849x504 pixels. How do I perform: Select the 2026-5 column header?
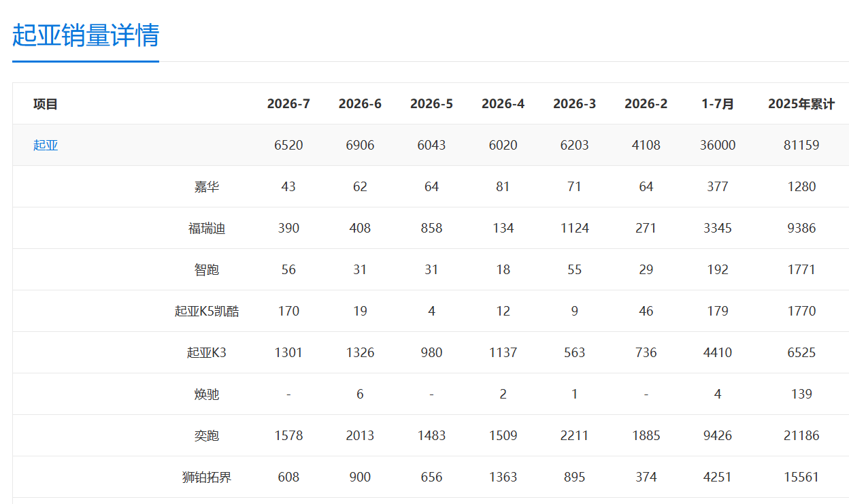(x=431, y=104)
